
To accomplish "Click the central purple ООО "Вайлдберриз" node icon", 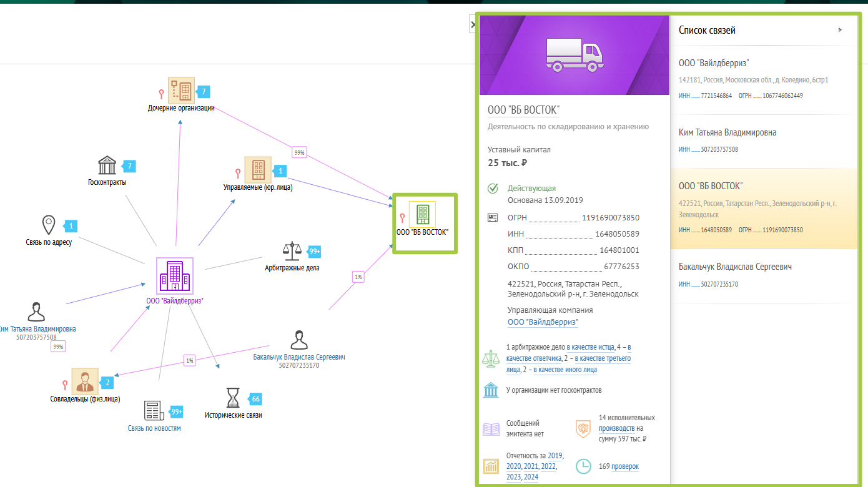I will pos(175,276).
